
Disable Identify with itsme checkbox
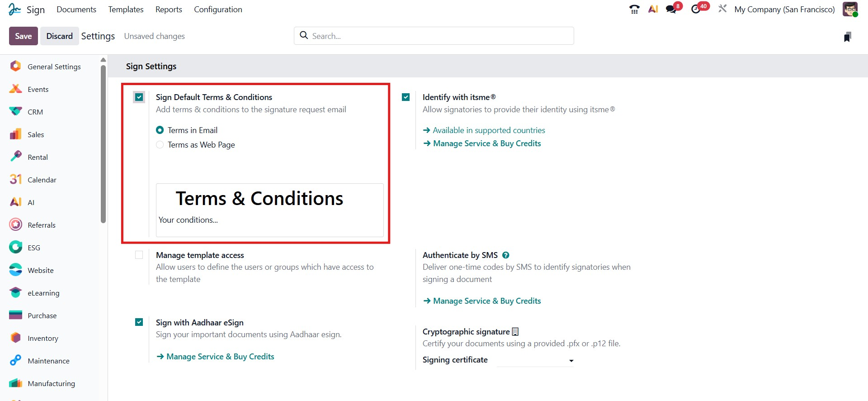[406, 97]
